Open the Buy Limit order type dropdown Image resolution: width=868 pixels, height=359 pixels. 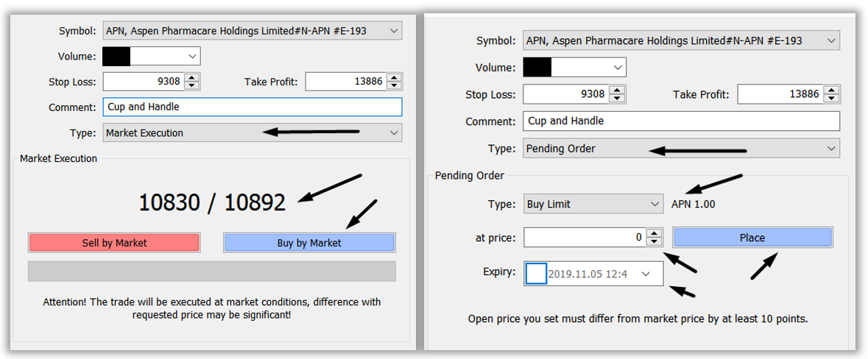(x=653, y=204)
